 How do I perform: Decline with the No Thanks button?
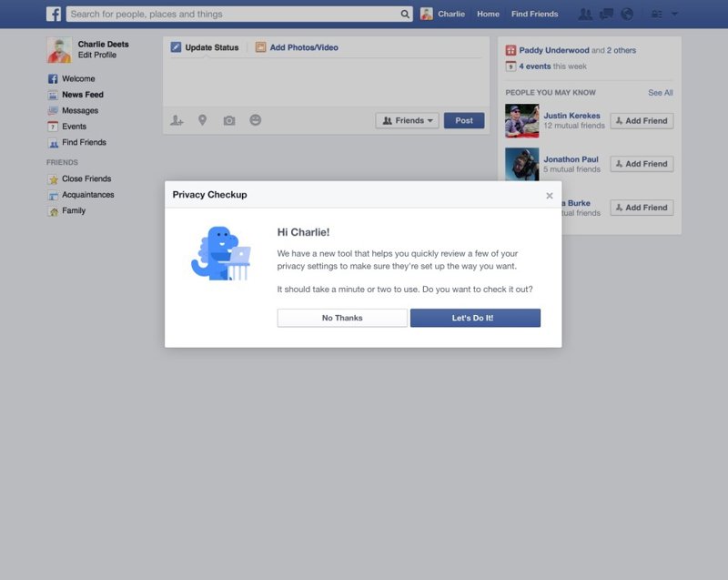click(x=342, y=318)
